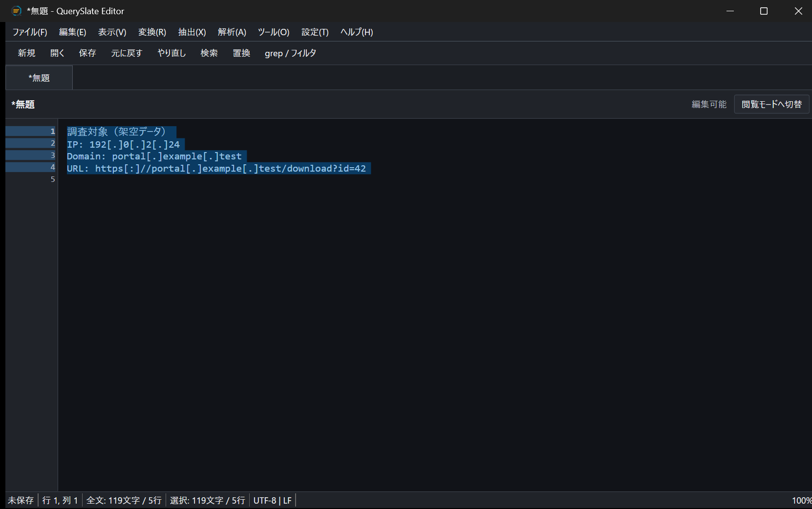
Task: Click the IP: 192[.]0[.]2[.]24 line
Action: (124, 144)
